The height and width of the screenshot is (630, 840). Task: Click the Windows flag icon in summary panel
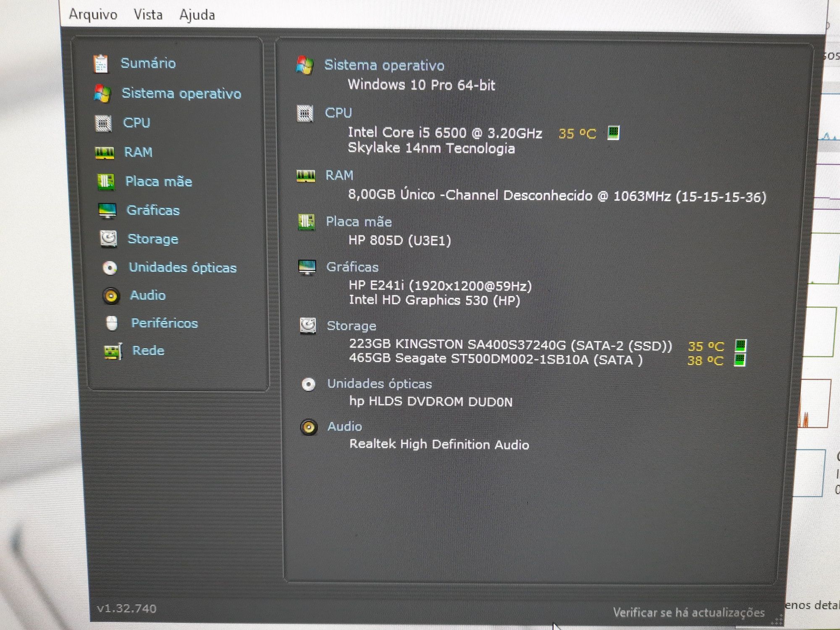click(304, 66)
